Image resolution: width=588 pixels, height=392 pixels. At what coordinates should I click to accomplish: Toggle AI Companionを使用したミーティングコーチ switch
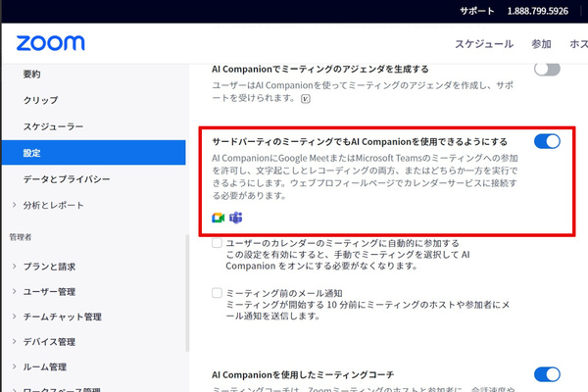tap(547, 374)
